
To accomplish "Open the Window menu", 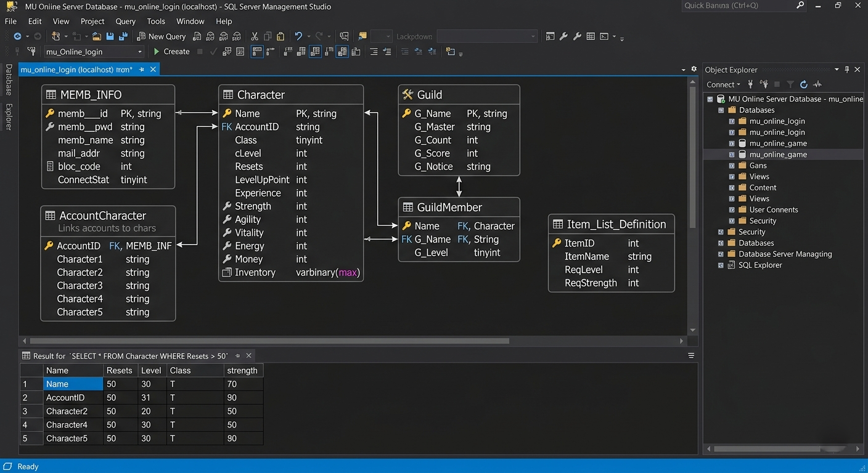I will [x=190, y=21].
